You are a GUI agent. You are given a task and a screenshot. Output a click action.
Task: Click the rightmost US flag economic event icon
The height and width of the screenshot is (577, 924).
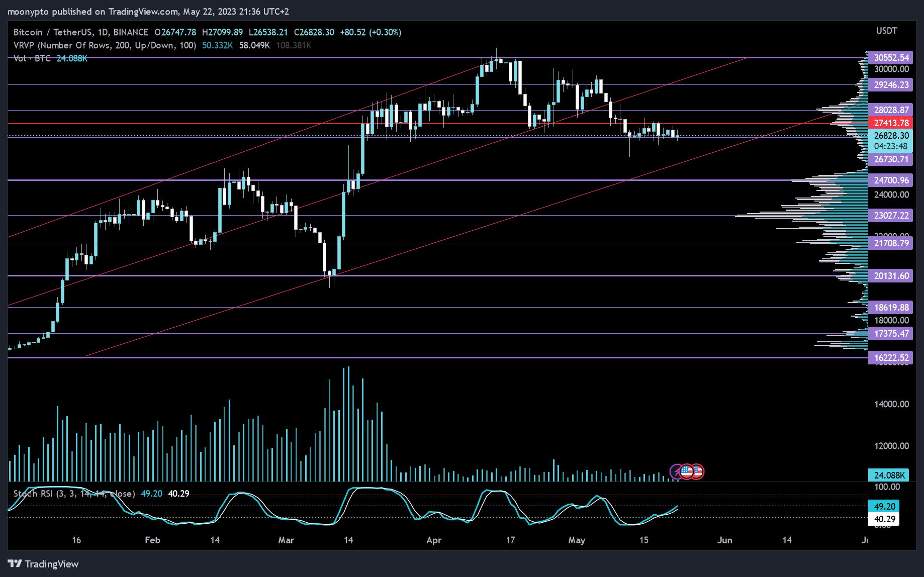coord(697,471)
